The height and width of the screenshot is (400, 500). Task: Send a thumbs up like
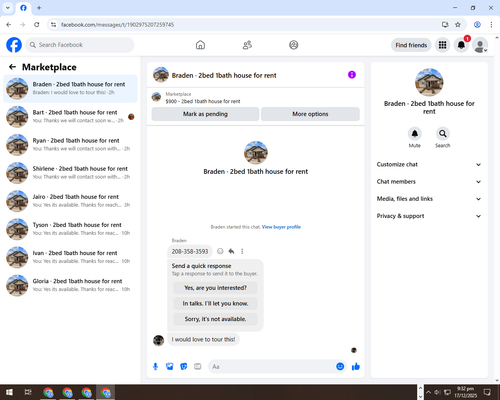356,367
